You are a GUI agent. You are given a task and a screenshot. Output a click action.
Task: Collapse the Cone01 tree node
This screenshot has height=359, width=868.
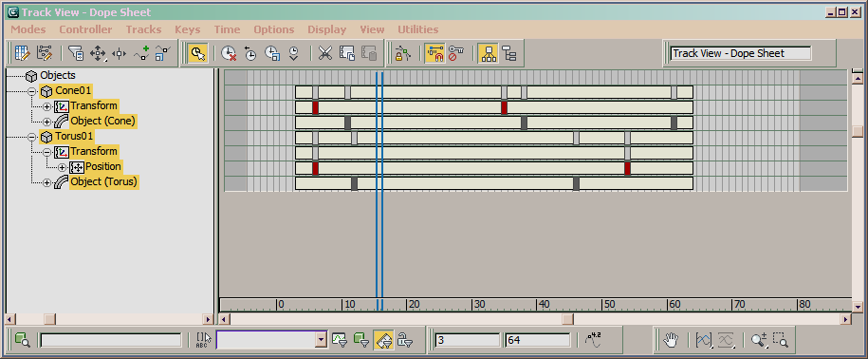point(31,91)
